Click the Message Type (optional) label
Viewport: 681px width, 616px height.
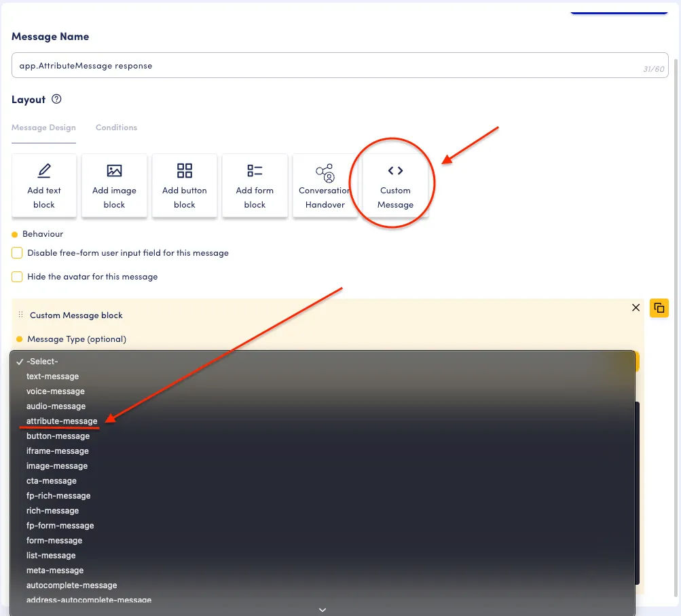[77, 339]
